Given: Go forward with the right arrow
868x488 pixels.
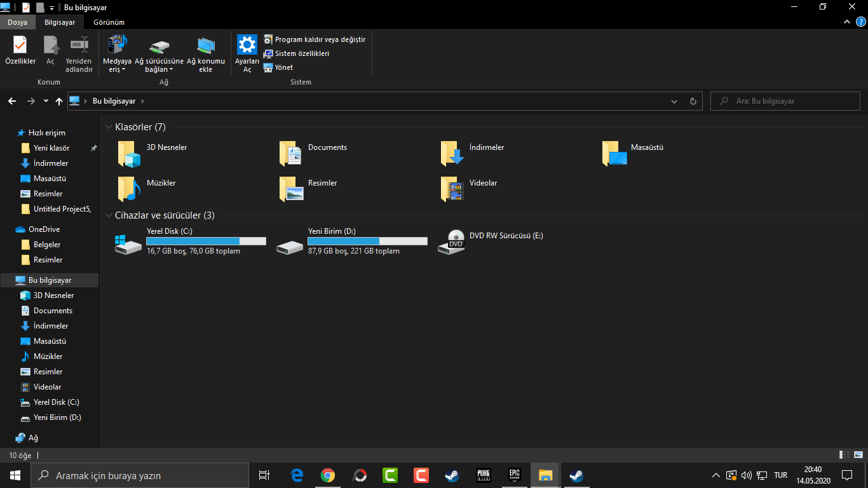Looking at the screenshot, I should coord(31,101).
